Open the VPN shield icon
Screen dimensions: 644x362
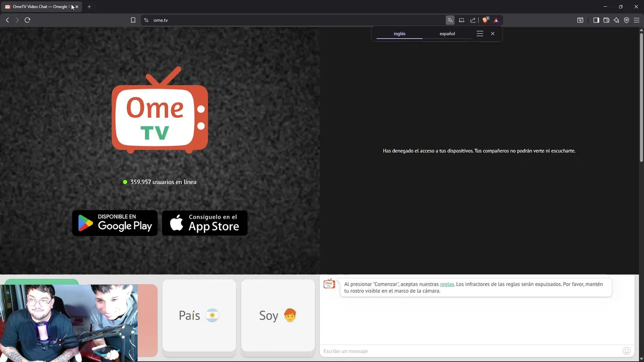click(x=626, y=20)
